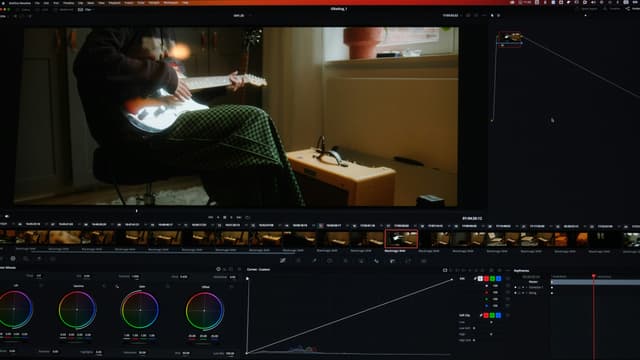Open the DaVinci Resolve application menu
Screen dimensions: 640x360
pyautogui.click(x=20, y=2)
